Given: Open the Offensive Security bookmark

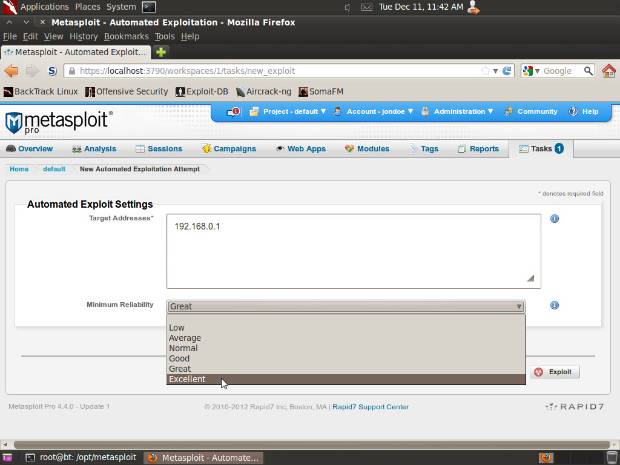Looking at the screenshot, I should 127,92.
